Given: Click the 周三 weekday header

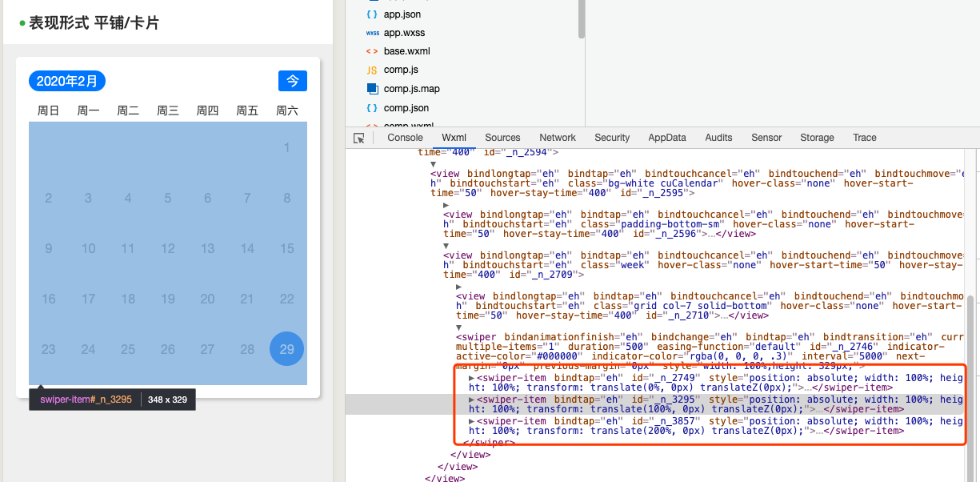Looking at the screenshot, I should tap(168, 110).
